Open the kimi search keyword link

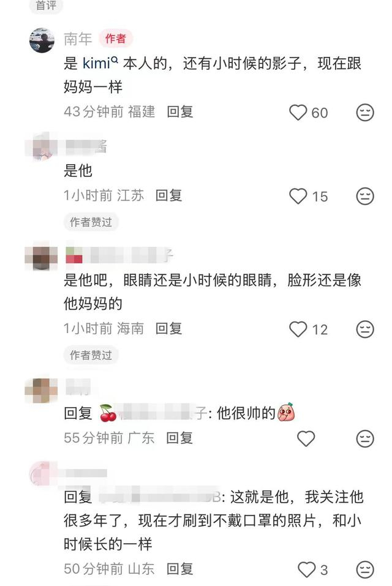click(100, 63)
